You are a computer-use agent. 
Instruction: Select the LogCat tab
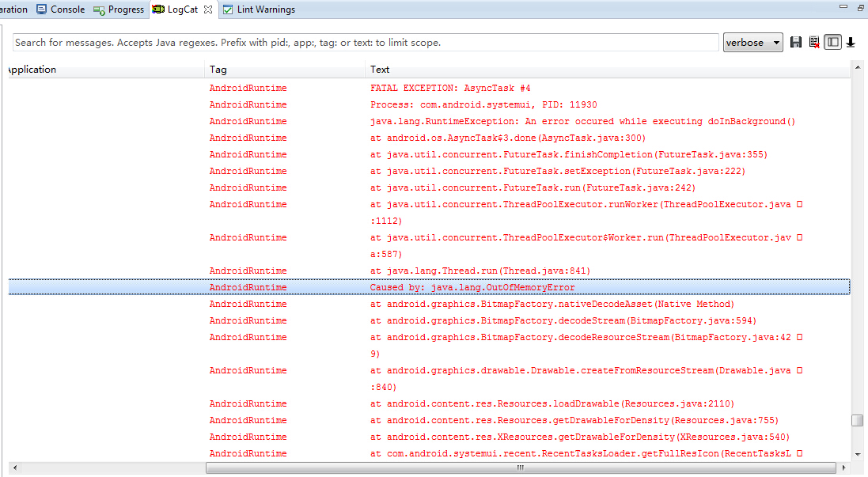point(182,9)
